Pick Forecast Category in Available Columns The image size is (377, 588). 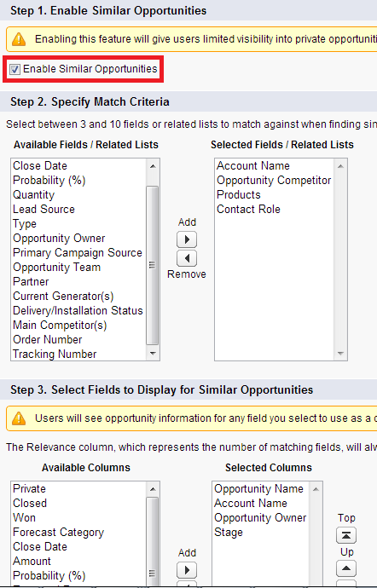click(58, 533)
